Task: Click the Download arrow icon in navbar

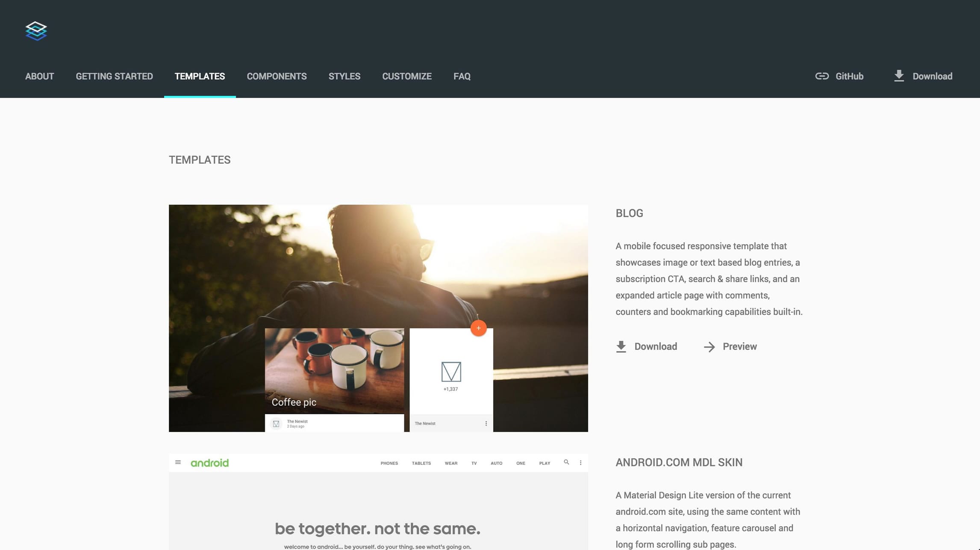Action: coord(898,75)
